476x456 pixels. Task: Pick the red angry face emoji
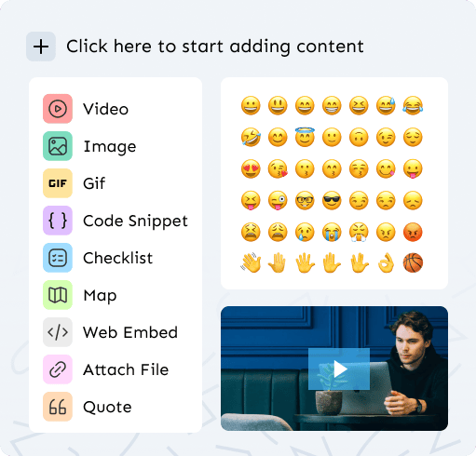pos(413,232)
